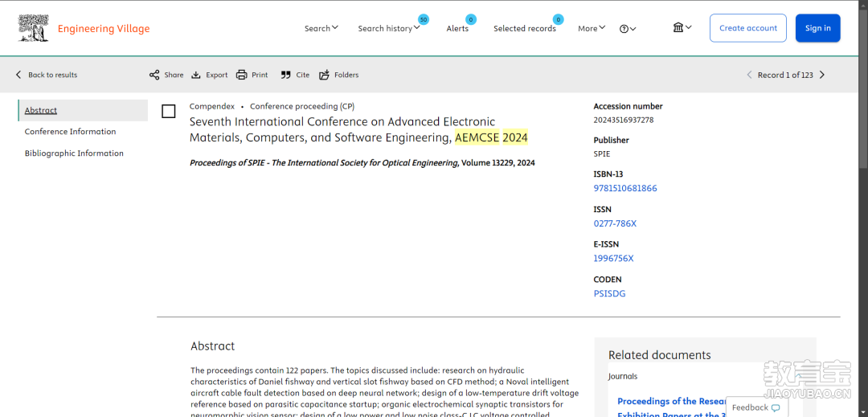
Task: Open the Search history dropdown
Action: tap(389, 28)
